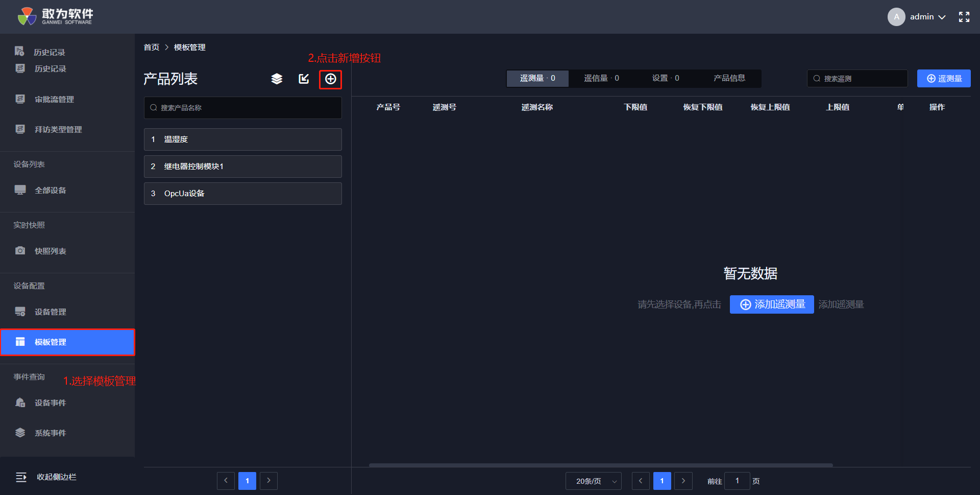This screenshot has width=980, height=495.
Task: Open 快照列表 camera item in sidebar
Action: click(x=50, y=251)
